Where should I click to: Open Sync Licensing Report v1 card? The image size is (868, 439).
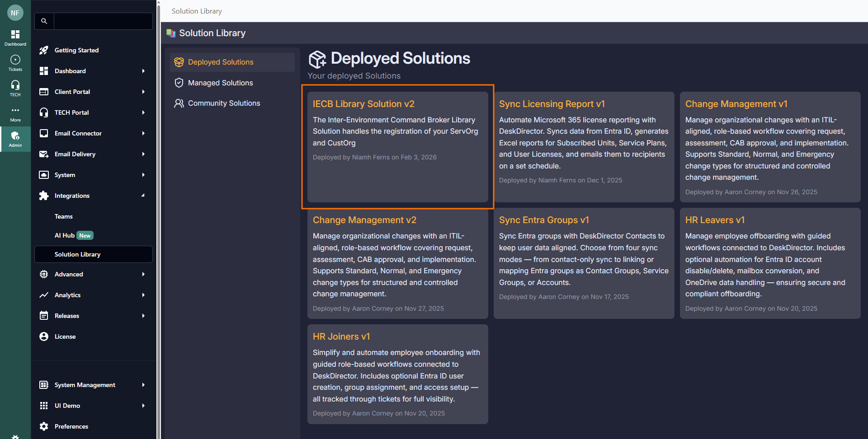coord(584,147)
